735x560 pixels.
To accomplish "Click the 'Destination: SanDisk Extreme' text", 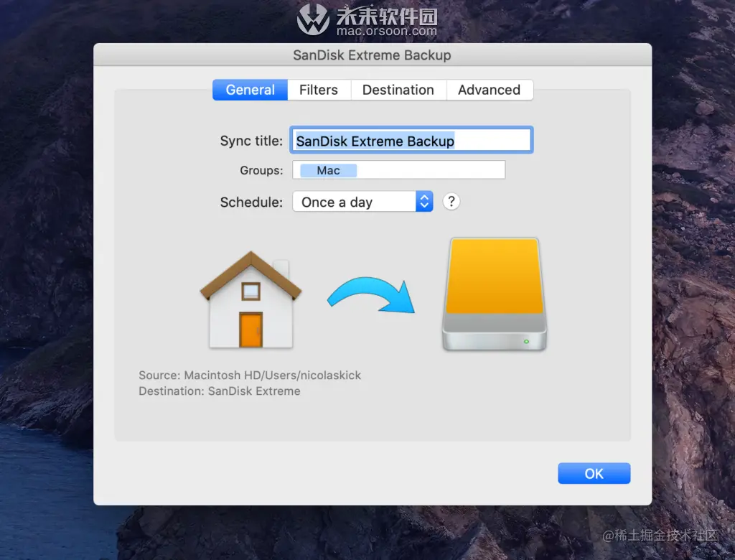I will tap(220, 391).
